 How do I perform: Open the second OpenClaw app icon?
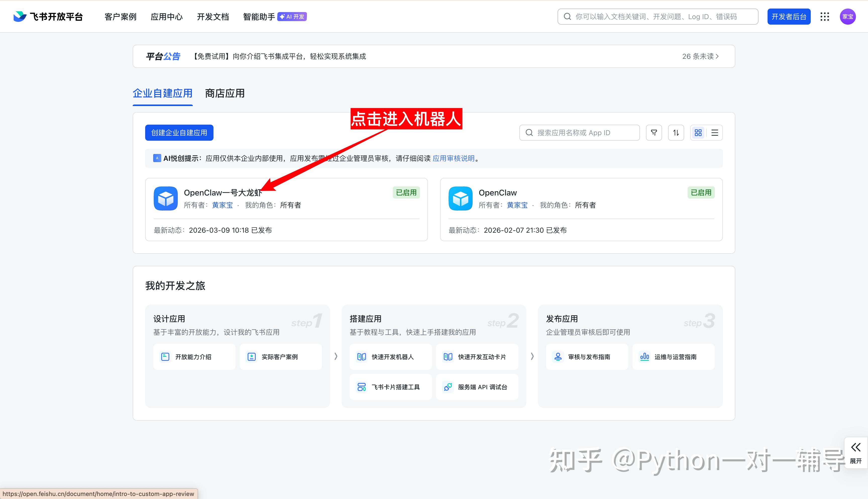pyautogui.click(x=460, y=198)
